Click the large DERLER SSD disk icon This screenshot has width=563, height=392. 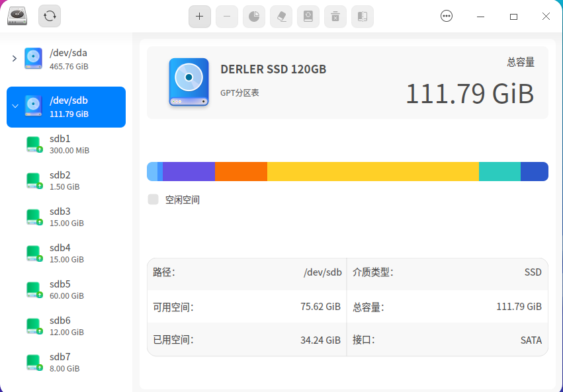click(189, 82)
